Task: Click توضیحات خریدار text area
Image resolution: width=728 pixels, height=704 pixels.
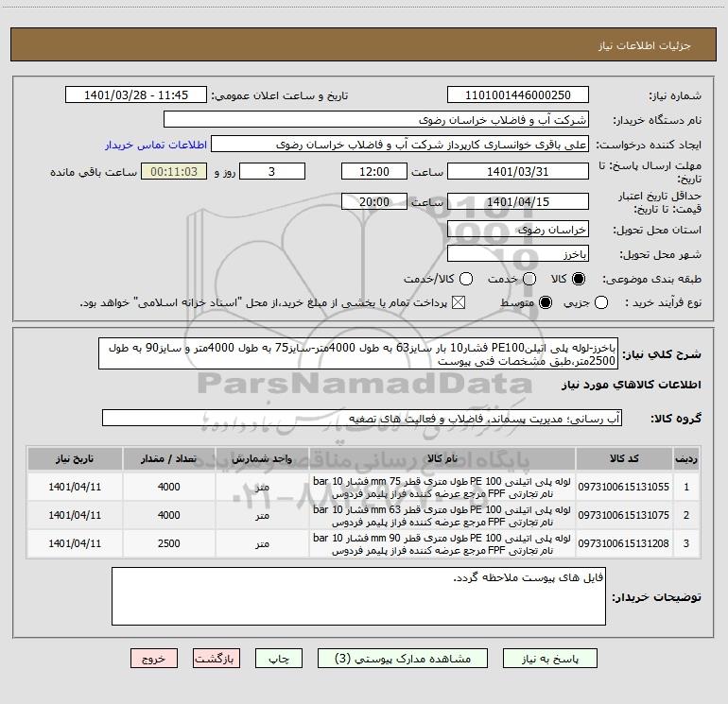Action: pyautogui.click(x=358, y=596)
